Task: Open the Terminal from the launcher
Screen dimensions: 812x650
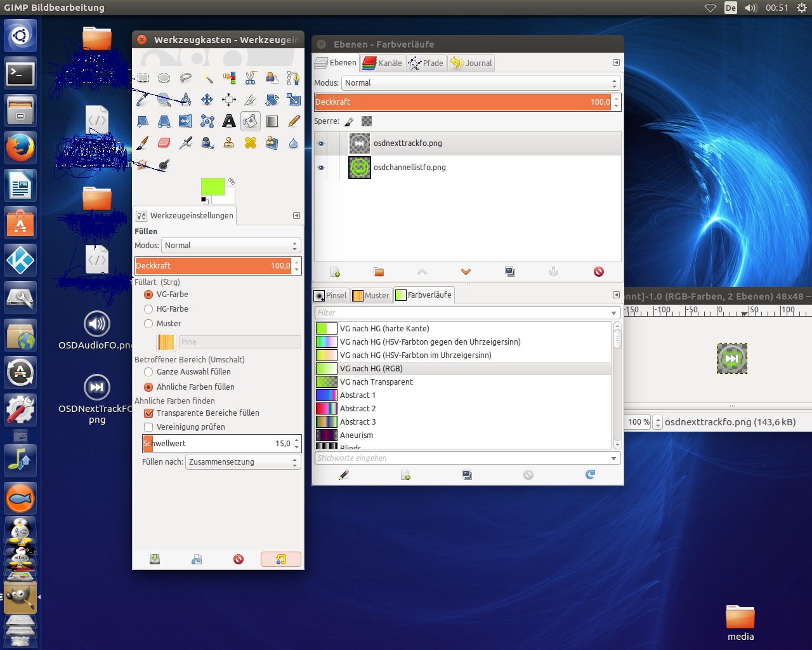Action: point(20,74)
